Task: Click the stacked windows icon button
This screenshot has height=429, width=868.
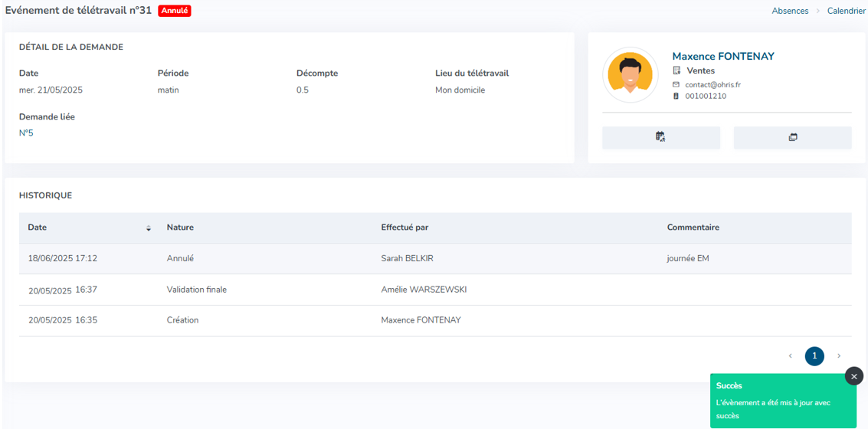Action: coord(792,137)
